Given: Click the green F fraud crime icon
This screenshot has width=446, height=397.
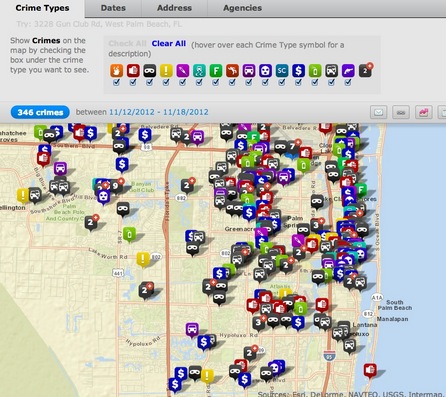Looking at the screenshot, I should tap(216, 71).
